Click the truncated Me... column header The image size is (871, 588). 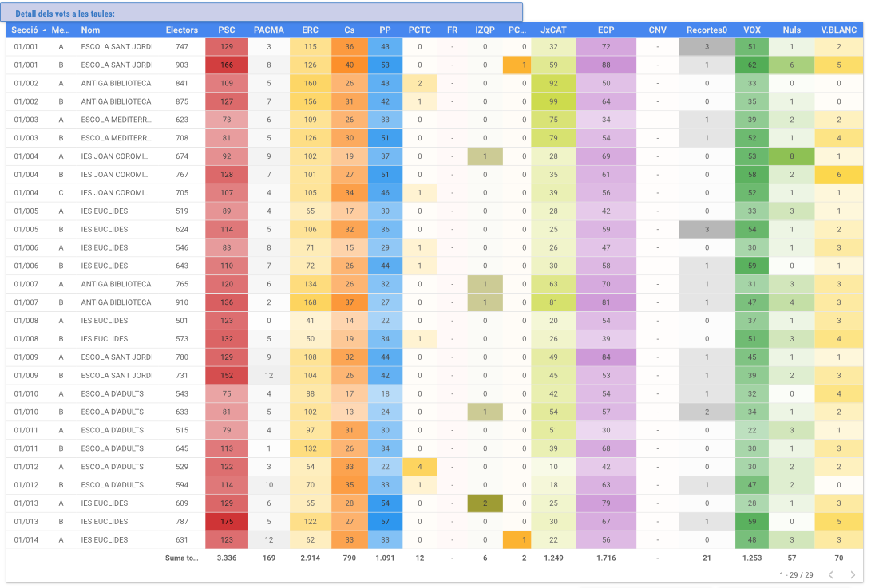point(61,30)
